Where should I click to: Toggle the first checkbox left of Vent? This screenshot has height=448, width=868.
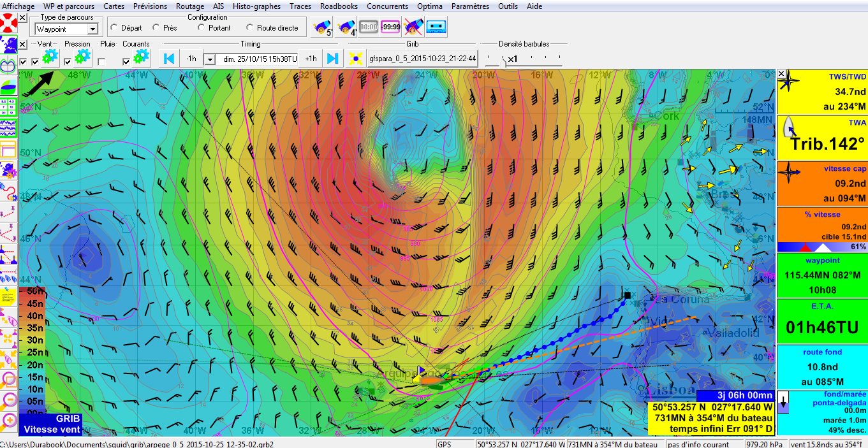23,62
